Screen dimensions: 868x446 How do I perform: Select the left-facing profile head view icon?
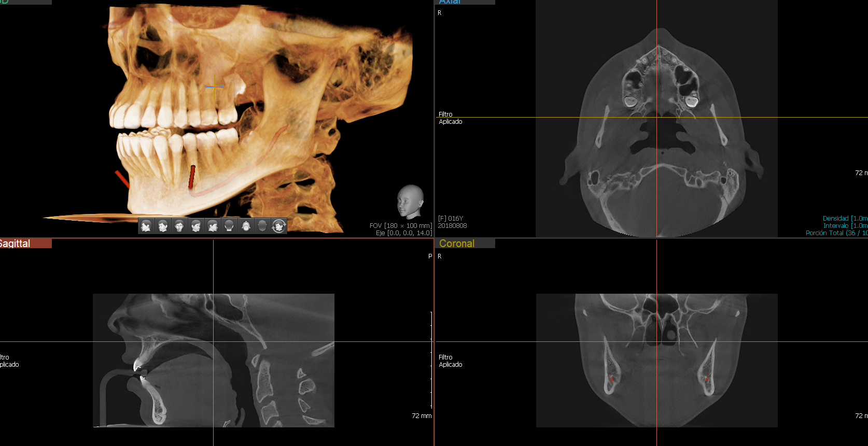(146, 226)
